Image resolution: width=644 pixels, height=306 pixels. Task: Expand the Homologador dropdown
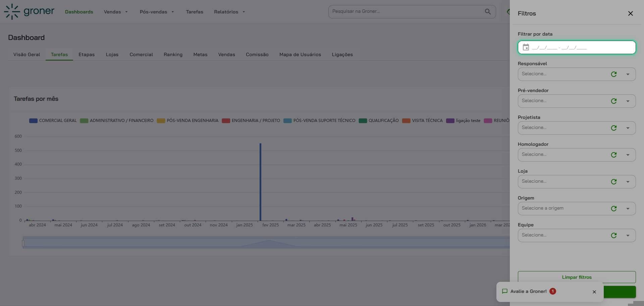pos(628,155)
